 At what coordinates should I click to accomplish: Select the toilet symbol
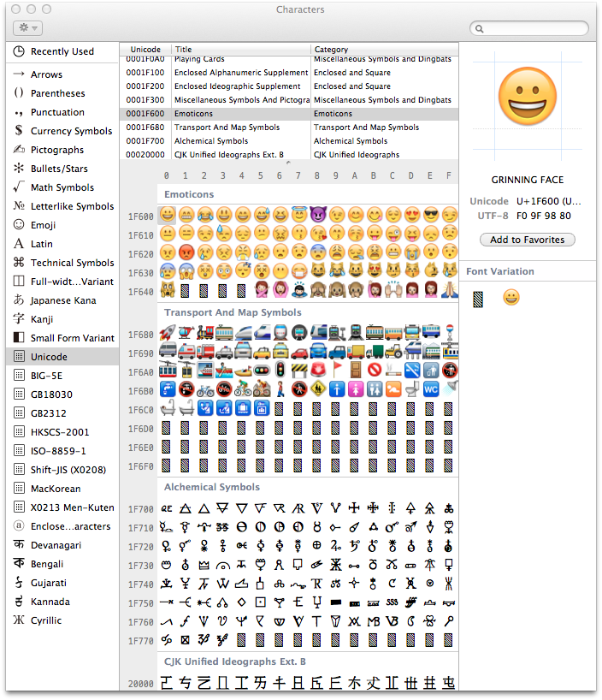pyautogui.click(x=412, y=389)
